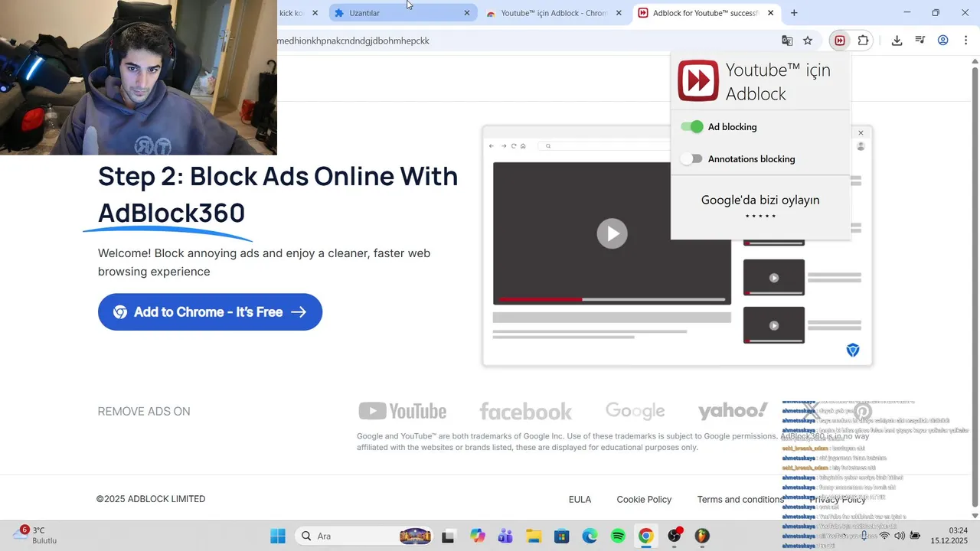980x551 pixels.
Task: Open FL Studio from taskbar
Action: (702, 536)
